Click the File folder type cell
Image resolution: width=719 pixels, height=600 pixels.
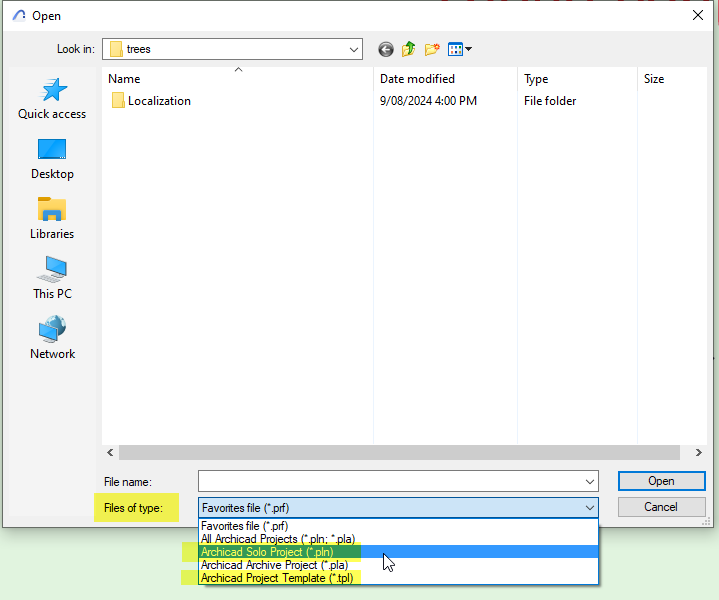[x=550, y=101]
